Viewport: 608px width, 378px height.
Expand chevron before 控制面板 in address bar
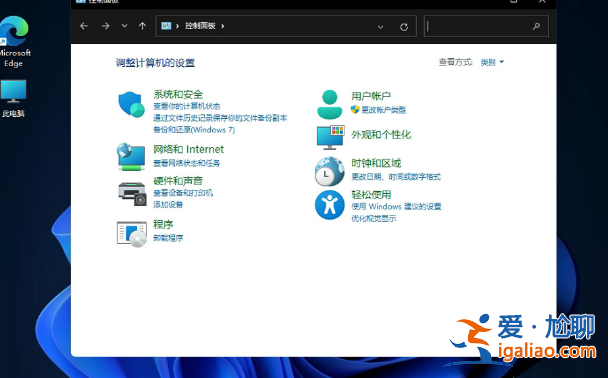tap(177, 26)
